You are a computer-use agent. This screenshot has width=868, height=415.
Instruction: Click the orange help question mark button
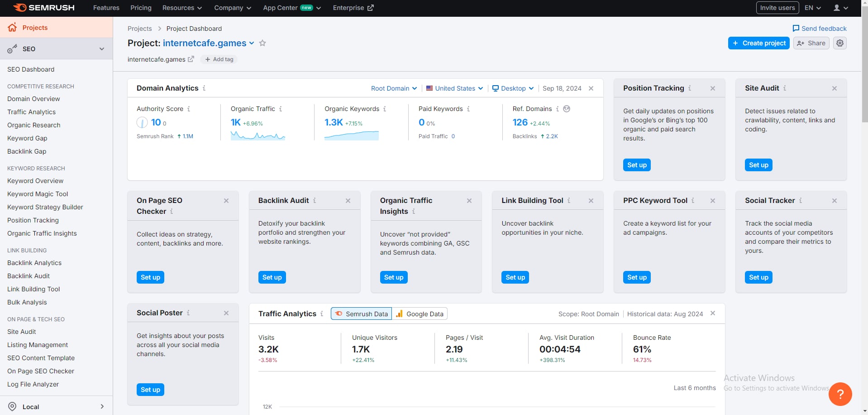point(840,394)
